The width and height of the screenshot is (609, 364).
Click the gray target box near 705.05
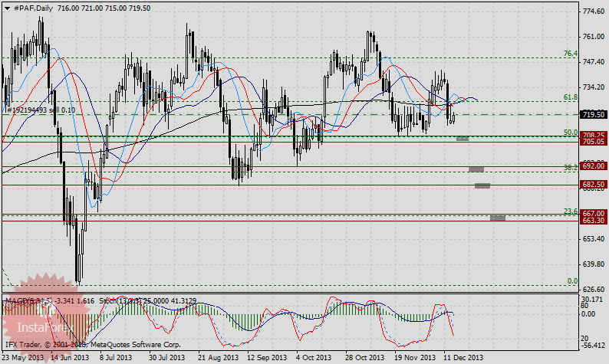[462, 139]
